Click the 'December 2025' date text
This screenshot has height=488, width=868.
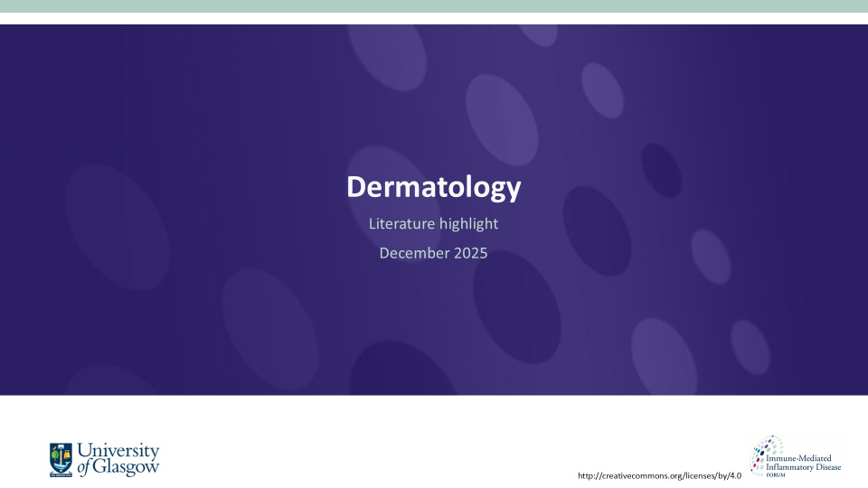[x=433, y=253]
